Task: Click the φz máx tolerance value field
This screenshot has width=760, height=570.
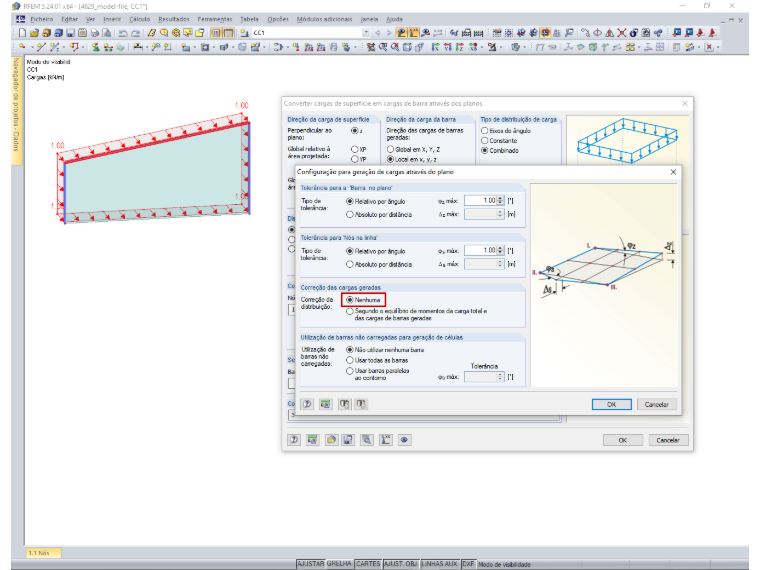Action: (480, 200)
